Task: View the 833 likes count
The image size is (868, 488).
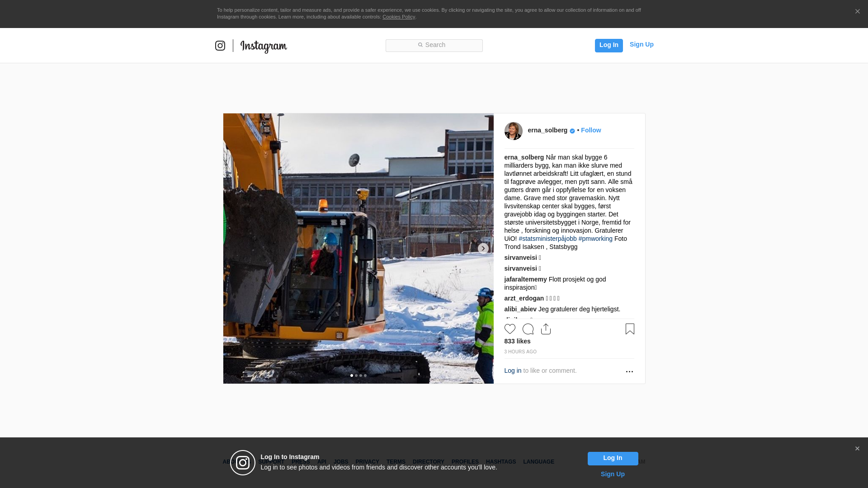Action: pyautogui.click(x=517, y=341)
